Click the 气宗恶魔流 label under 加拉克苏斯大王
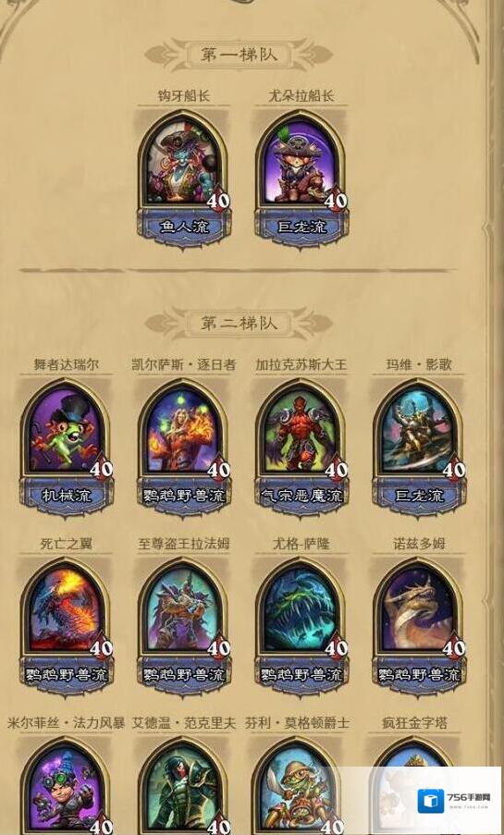 coord(301,497)
